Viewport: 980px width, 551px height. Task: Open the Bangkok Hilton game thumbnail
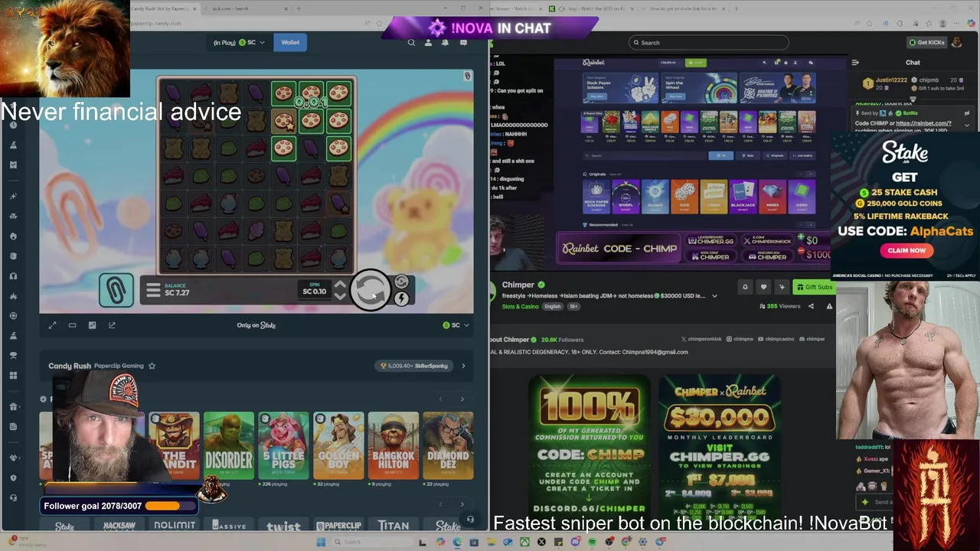[394, 446]
